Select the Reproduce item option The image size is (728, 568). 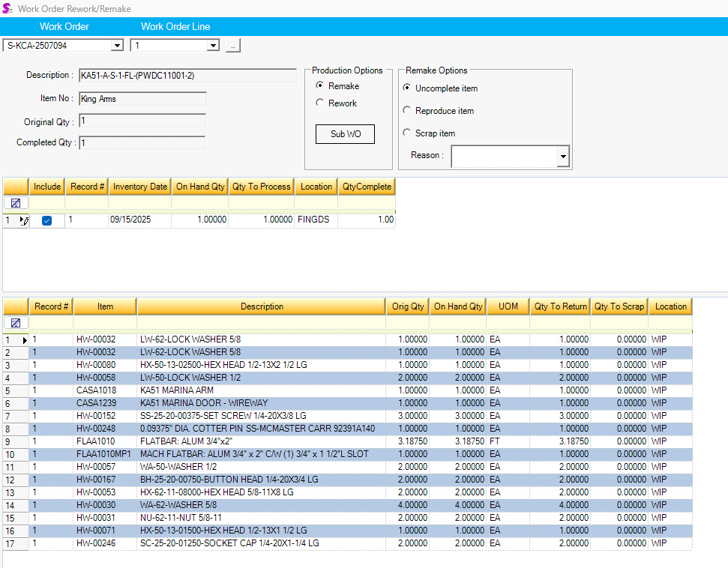pos(407,110)
